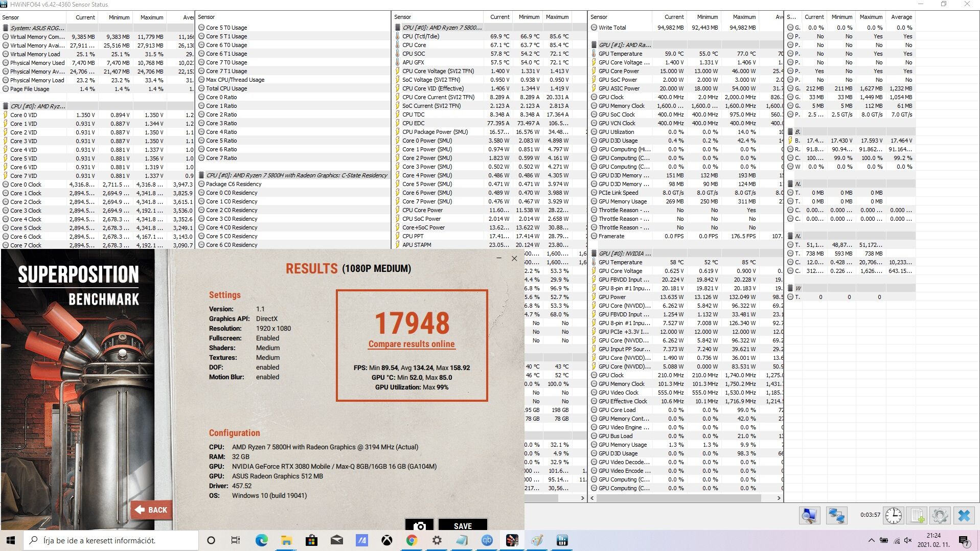Click the 17948 benchmark score

pyautogui.click(x=412, y=323)
